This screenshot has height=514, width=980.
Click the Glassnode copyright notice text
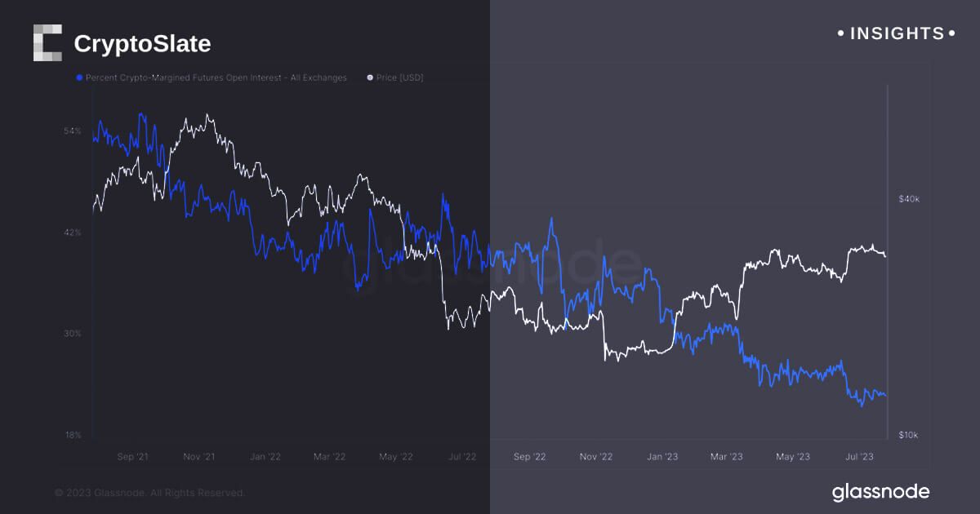click(149, 493)
